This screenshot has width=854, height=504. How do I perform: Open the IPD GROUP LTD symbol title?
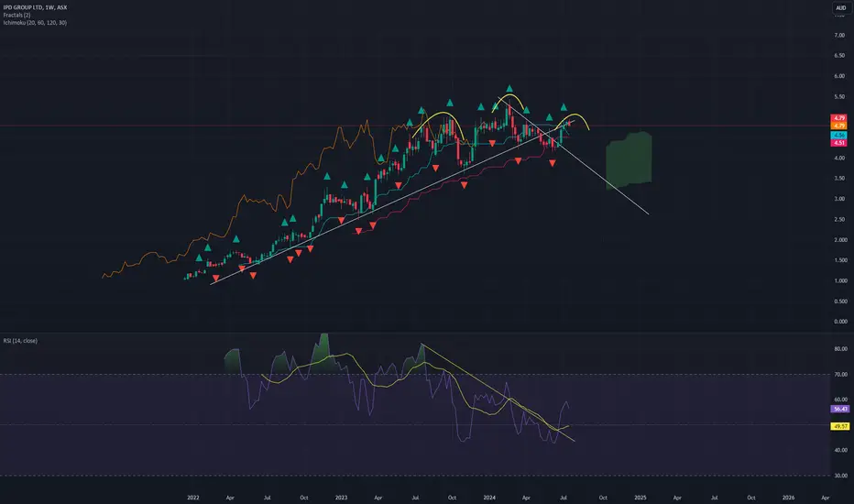coord(22,7)
